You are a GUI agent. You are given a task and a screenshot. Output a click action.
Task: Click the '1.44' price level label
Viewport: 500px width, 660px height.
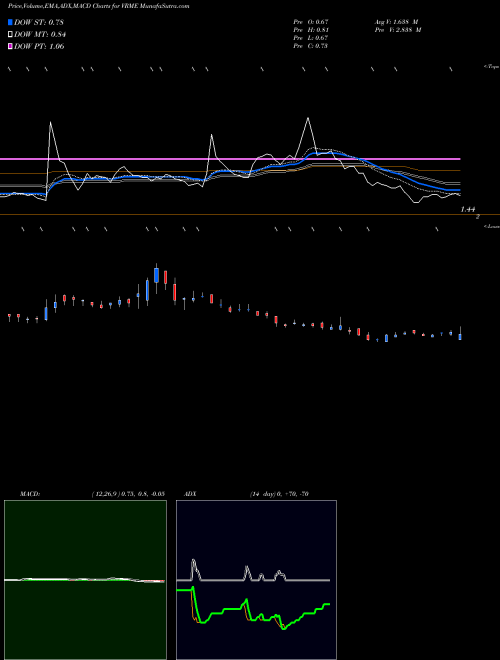[468, 209]
